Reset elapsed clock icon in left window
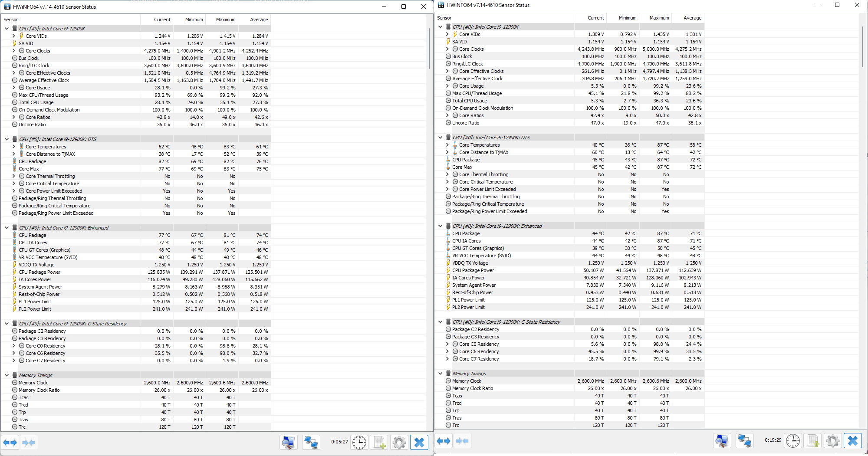The width and height of the screenshot is (868, 456). pos(359,443)
